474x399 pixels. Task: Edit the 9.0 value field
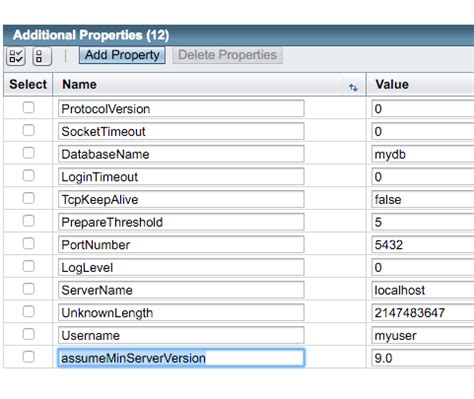coord(423,358)
